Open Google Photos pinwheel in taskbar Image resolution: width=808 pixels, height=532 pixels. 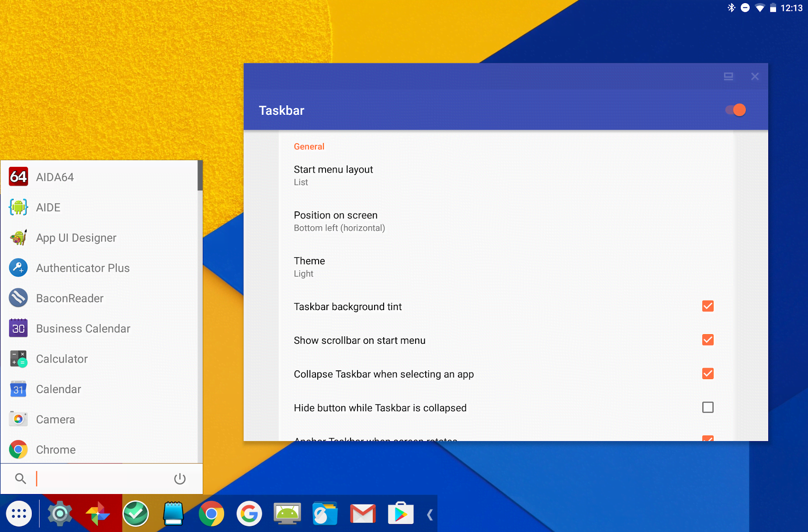(97, 514)
